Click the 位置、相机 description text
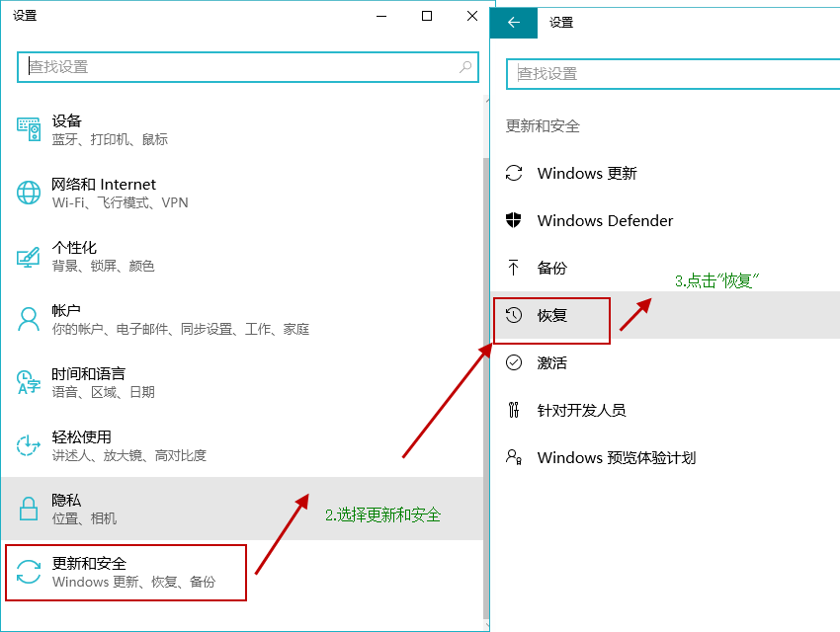Screen dimensions: 840x632 (x=84, y=518)
